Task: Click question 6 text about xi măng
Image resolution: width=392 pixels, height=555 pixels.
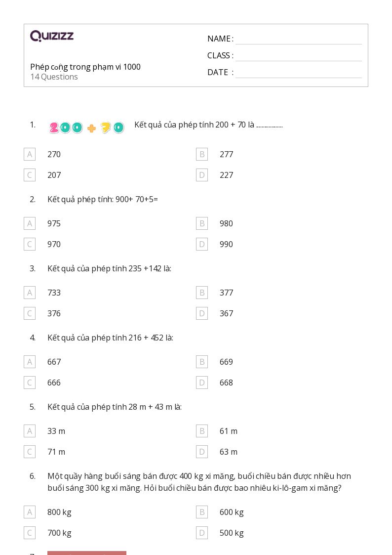Action: pos(199,482)
